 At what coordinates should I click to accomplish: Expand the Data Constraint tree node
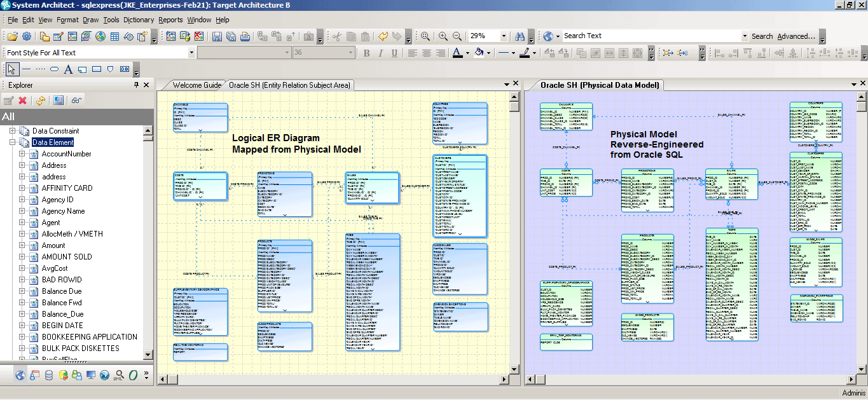point(13,131)
